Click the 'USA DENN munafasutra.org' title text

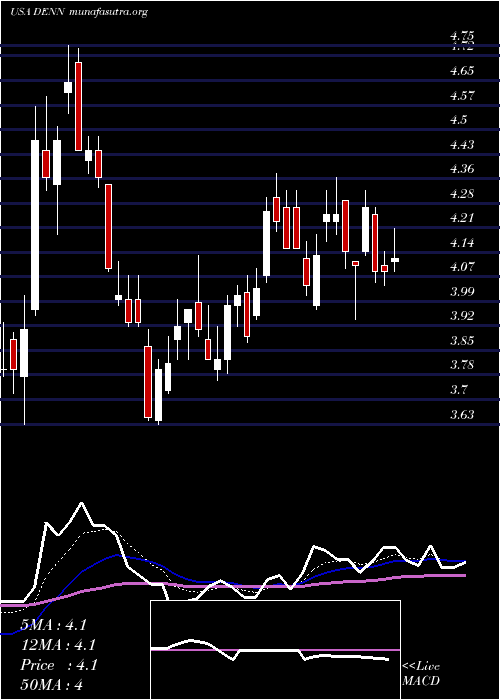pos(79,12)
